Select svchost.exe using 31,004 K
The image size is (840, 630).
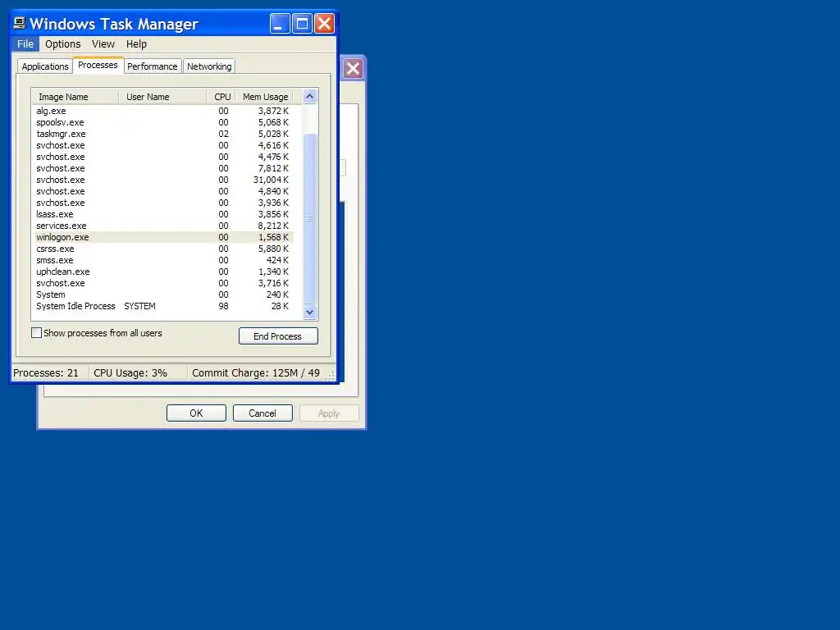163,180
